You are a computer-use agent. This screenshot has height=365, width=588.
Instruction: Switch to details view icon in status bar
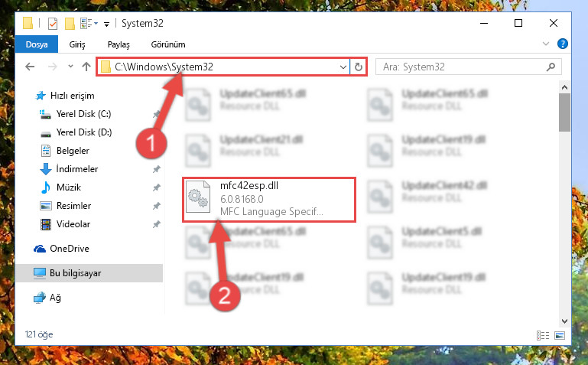tap(543, 335)
